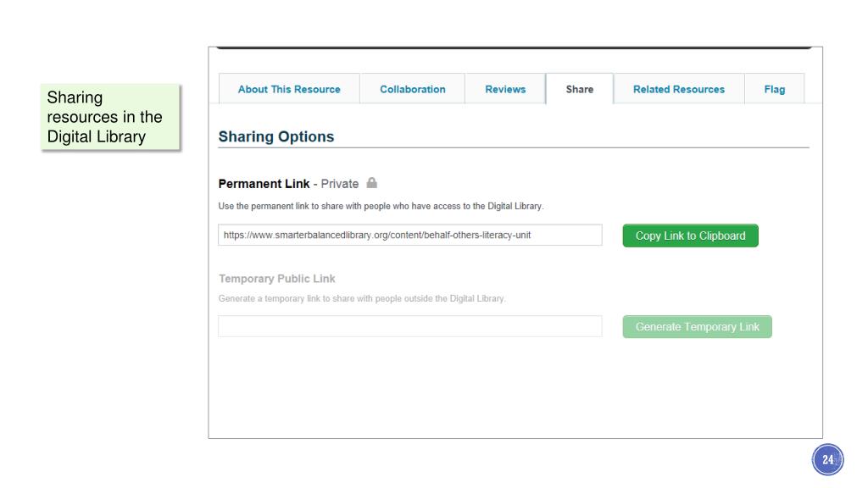Image resolution: width=868 pixels, height=488 pixels.
Task: Open the Reviews tab
Action: pos(505,89)
